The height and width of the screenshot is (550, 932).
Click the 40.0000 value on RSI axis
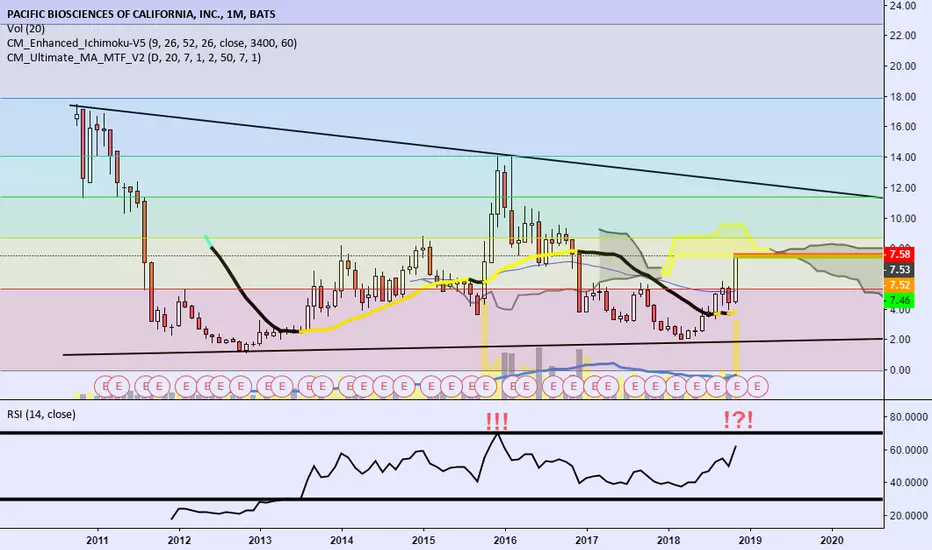tap(909, 483)
